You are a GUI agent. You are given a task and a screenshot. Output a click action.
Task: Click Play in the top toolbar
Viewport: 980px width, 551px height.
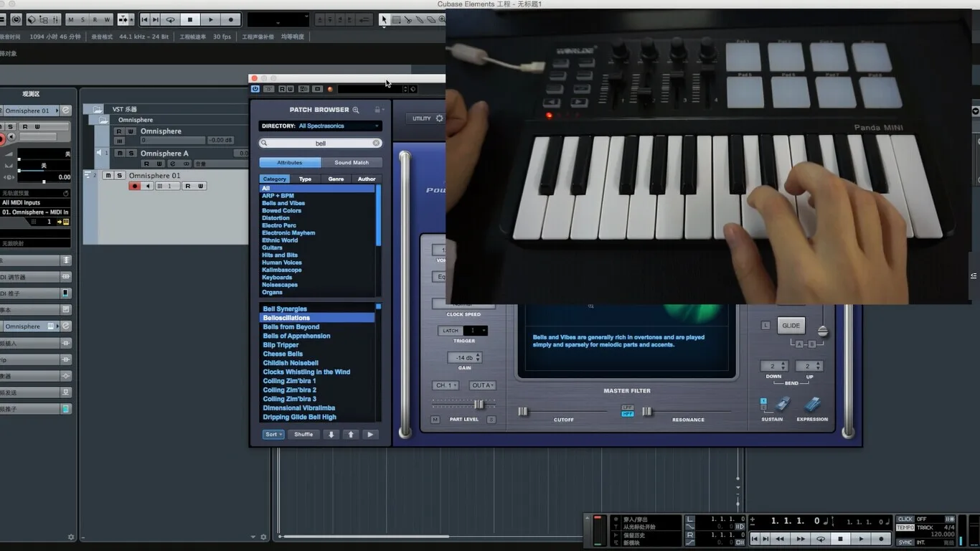210,19
